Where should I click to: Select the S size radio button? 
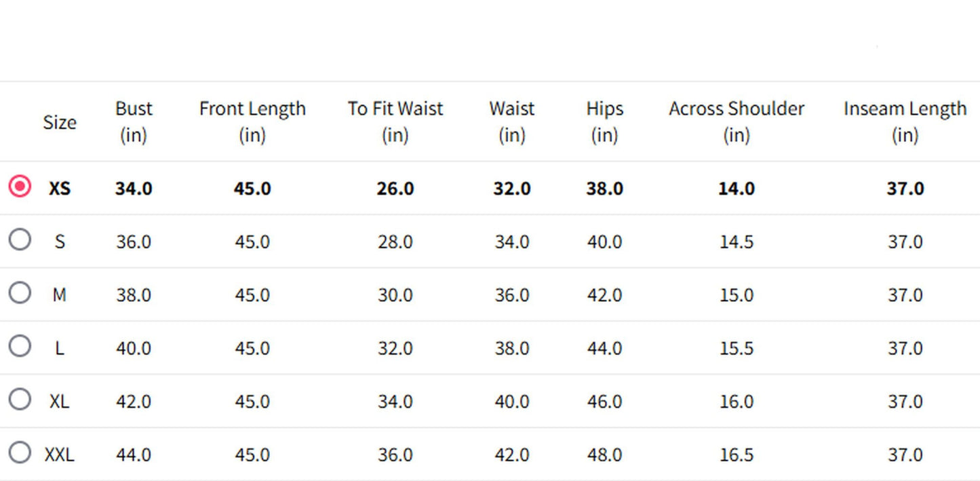pyautogui.click(x=20, y=239)
